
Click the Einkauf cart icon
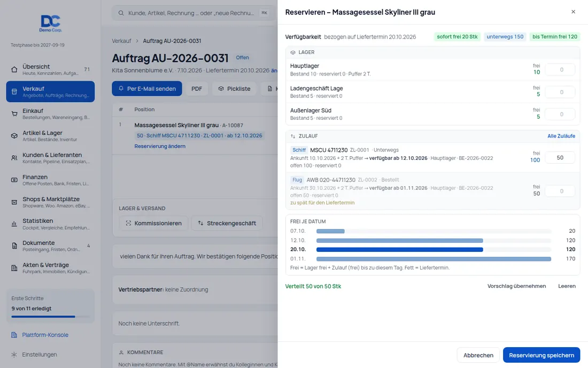[14, 114]
